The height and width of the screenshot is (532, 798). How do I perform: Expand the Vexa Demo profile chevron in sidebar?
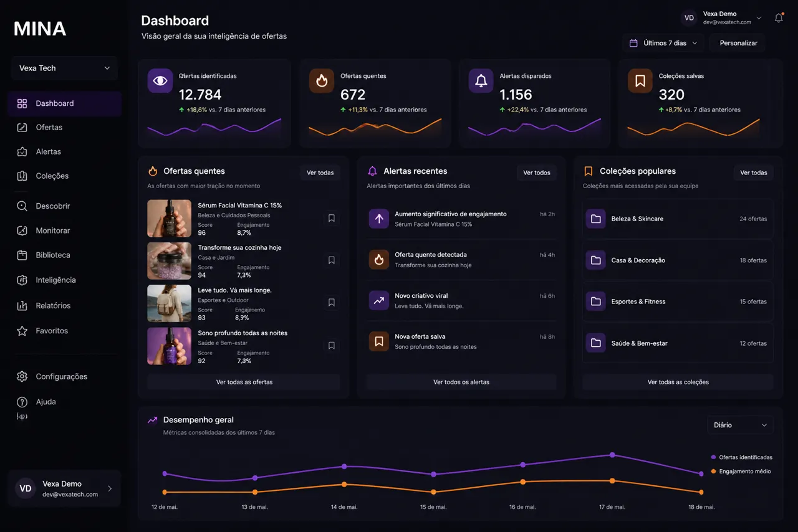click(110, 489)
